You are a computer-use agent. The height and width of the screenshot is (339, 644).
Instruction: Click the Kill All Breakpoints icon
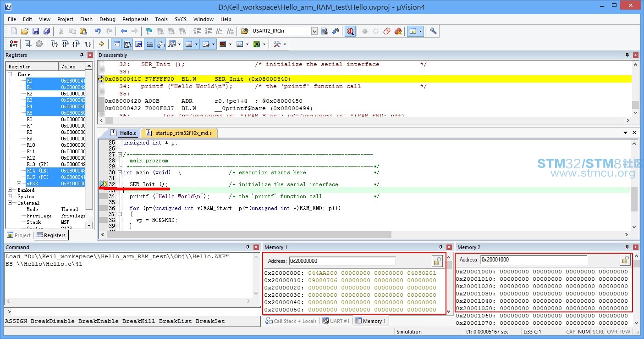click(398, 31)
